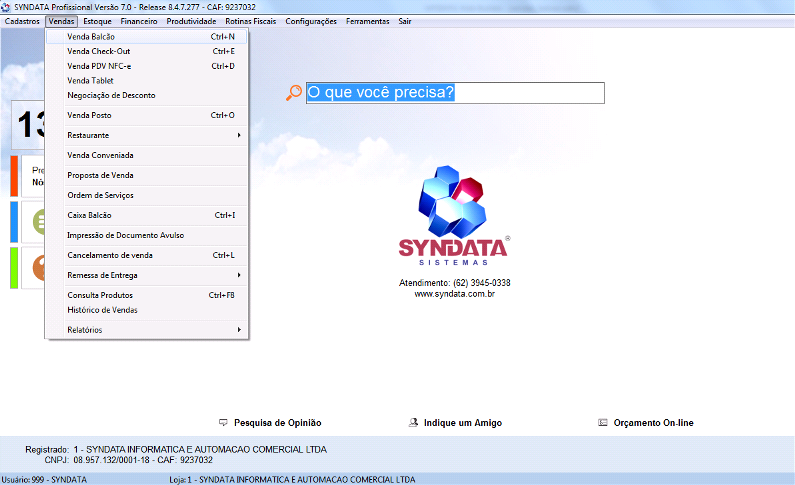This screenshot has height=485, width=795.
Task: Click the Sair menu item
Action: [x=405, y=21]
